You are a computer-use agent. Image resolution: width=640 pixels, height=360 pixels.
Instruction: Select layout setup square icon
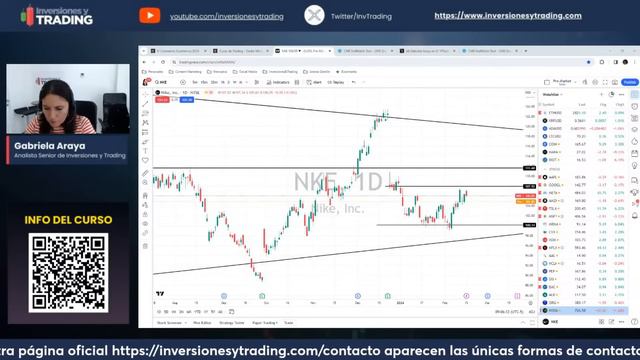[x=547, y=82]
